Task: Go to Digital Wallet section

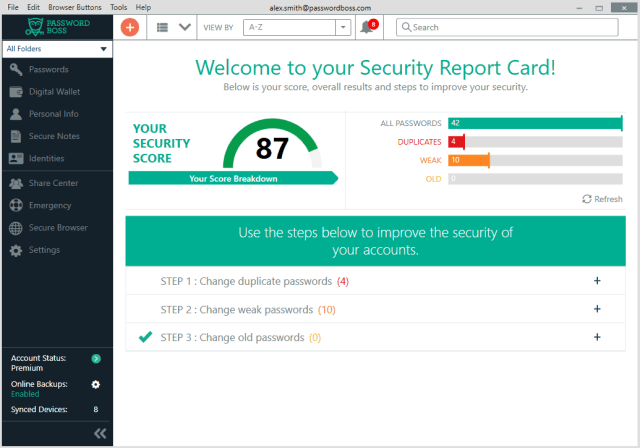Action: click(54, 92)
